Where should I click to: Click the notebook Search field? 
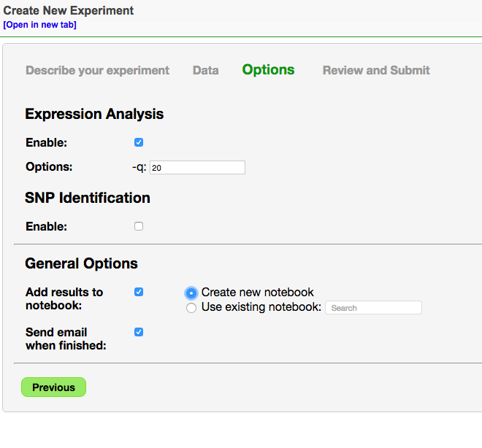[373, 308]
